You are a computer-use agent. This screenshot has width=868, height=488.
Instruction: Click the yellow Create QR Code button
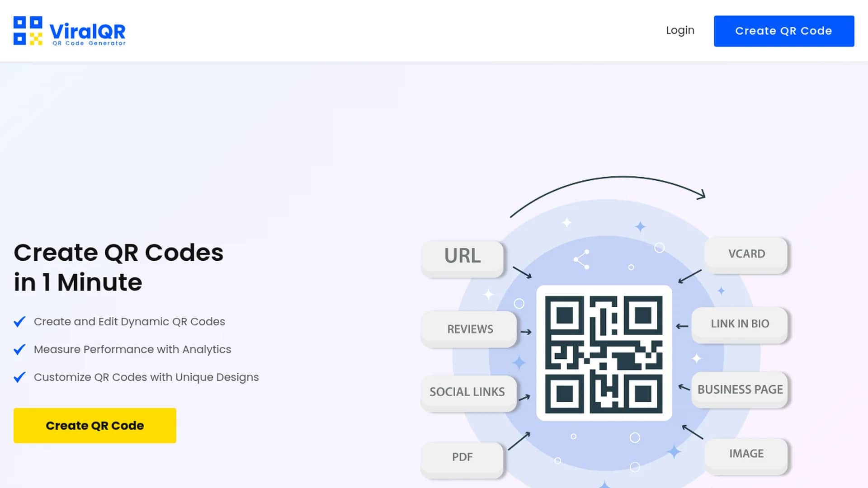pyautogui.click(x=95, y=426)
